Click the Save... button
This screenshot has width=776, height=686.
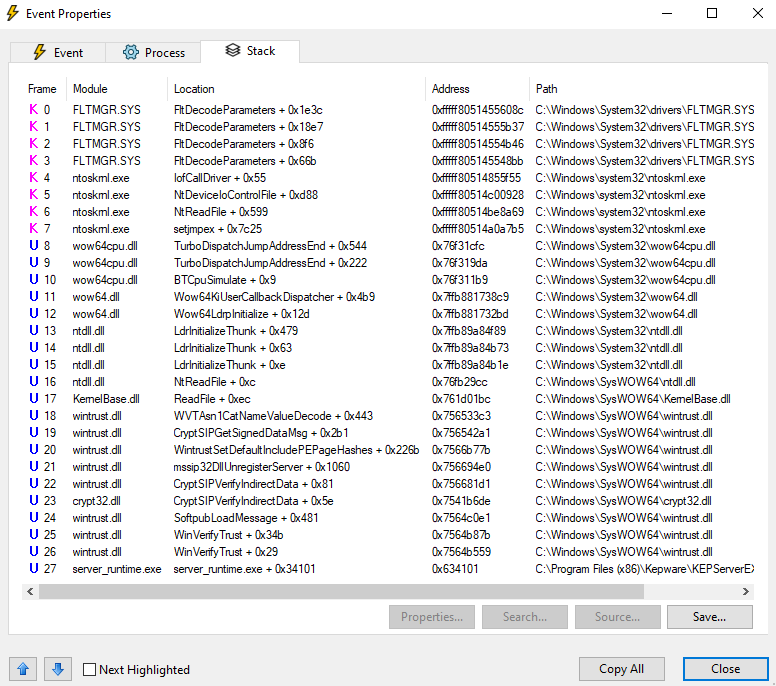tap(709, 617)
